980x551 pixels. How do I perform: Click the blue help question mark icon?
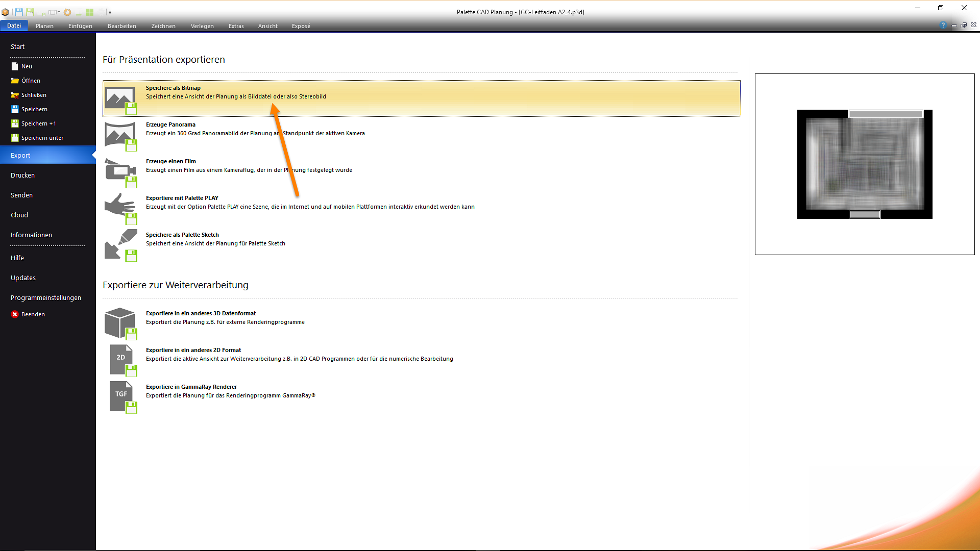pyautogui.click(x=943, y=26)
